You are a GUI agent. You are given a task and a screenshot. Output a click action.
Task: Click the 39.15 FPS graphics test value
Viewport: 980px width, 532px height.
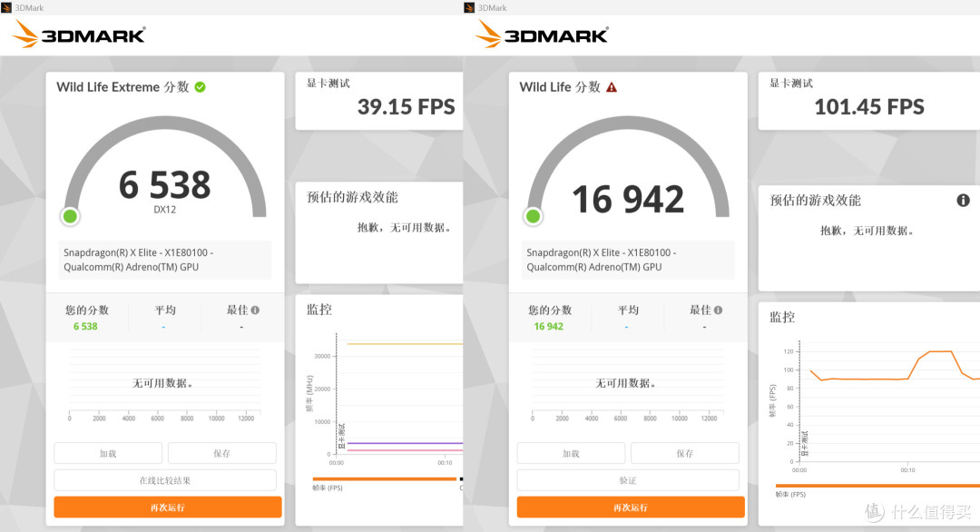point(407,107)
